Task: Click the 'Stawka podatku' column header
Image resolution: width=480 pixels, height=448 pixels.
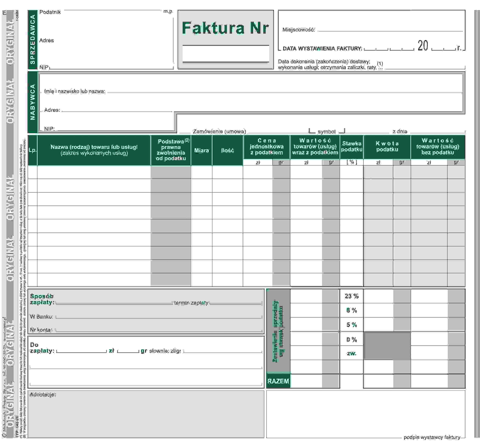Action: pyautogui.click(x=351, y=147)
